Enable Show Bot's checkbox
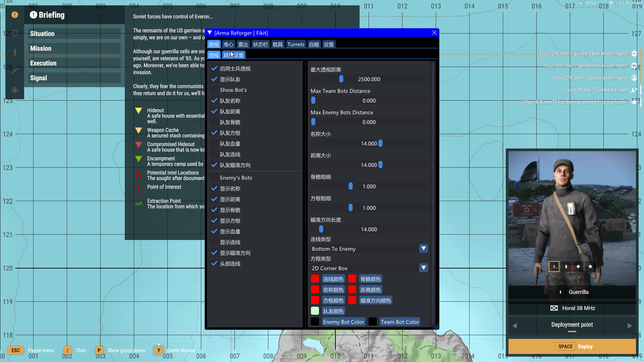This screenshot has height=362, width=644. (214, 90)
